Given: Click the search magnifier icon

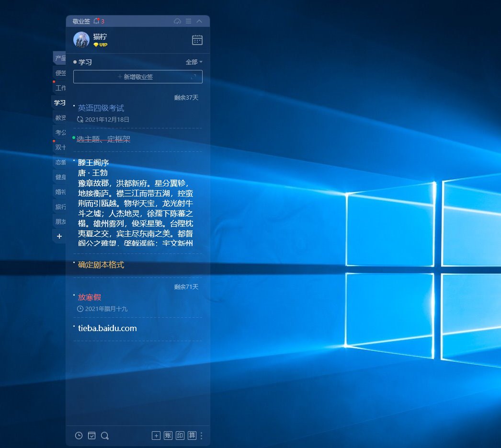Looking at the screenshot, I should (x=105, y=436).
